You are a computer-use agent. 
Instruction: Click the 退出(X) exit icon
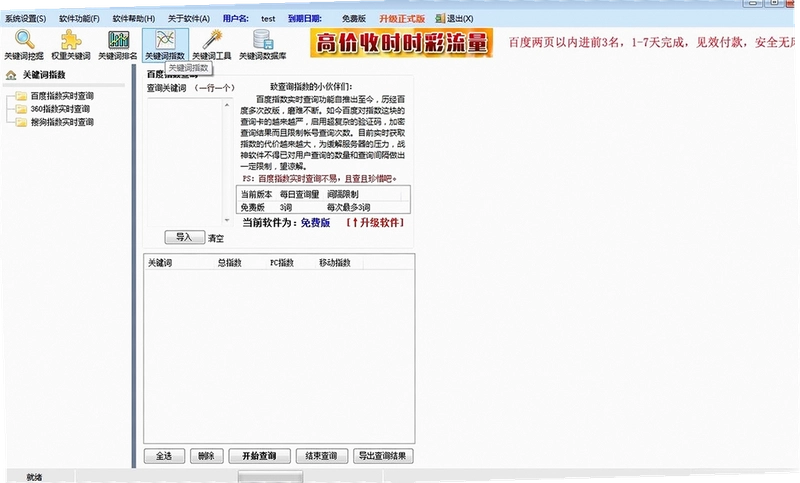coord(440,18)
